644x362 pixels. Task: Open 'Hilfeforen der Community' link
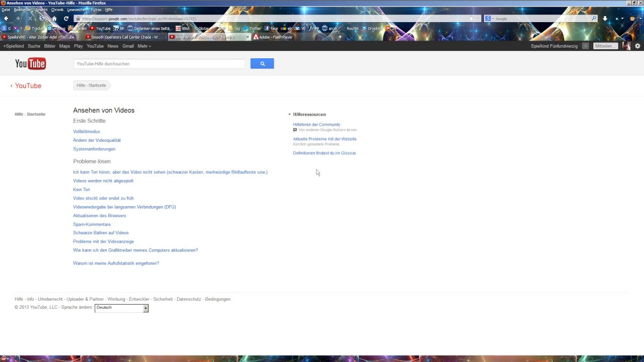click(316, 125)
